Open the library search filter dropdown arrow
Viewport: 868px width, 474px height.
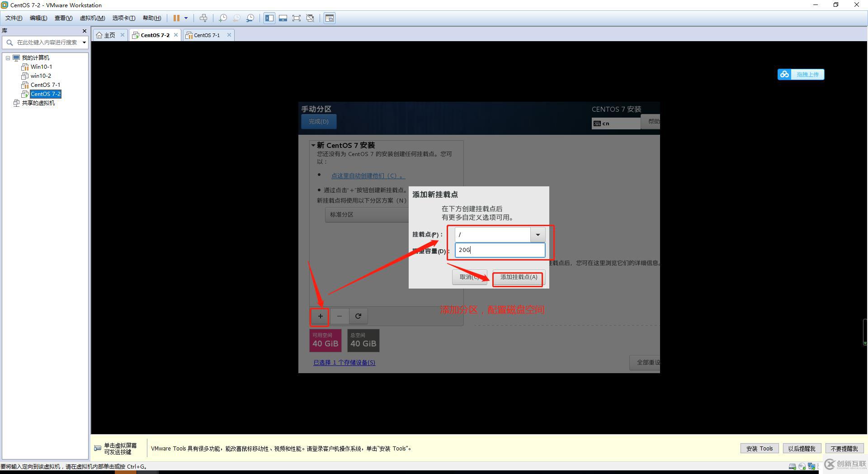click(84, 43)
